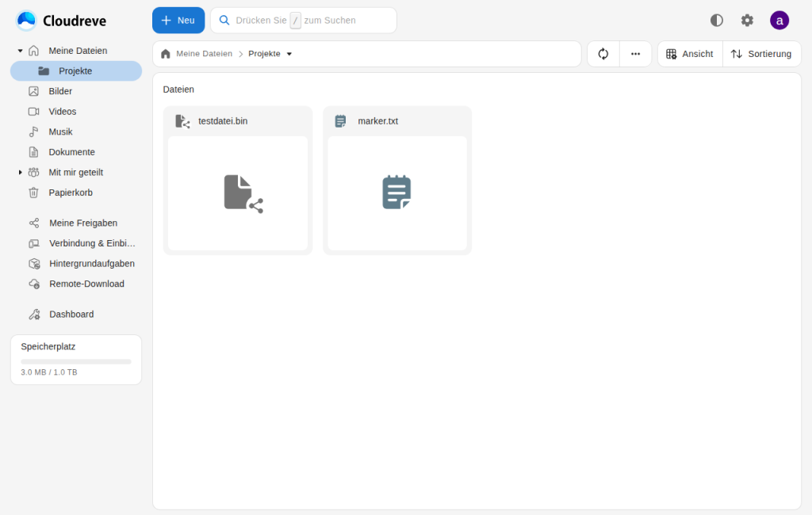Open the Sortierung sort menu
812x515 pixels.
[x=761, y=54]
